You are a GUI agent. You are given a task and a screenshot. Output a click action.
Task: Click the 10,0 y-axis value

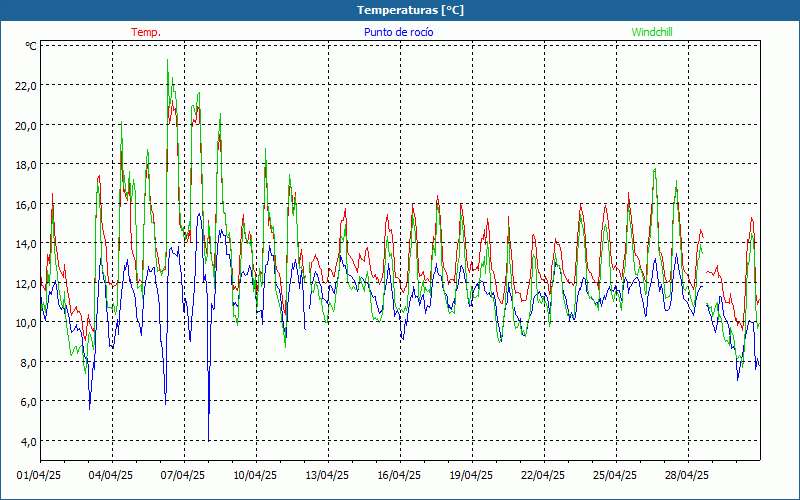[x=26, y=323]
